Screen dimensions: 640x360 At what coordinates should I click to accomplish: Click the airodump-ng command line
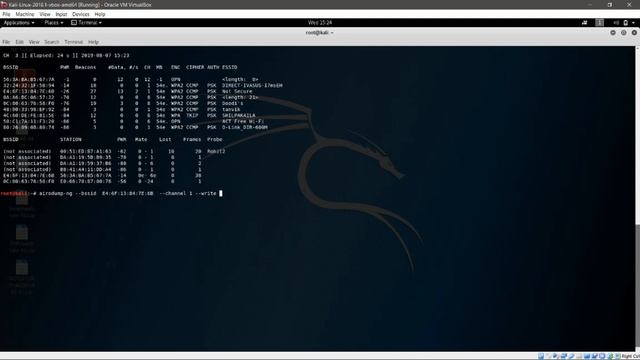[111, 193]
